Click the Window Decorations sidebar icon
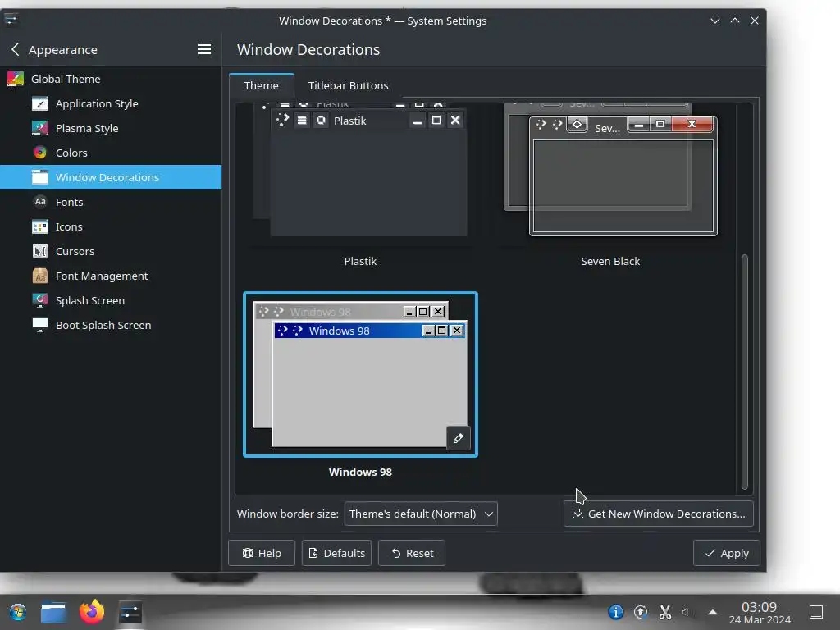Screen dimensions: 840x630 (x=39, y=177)
